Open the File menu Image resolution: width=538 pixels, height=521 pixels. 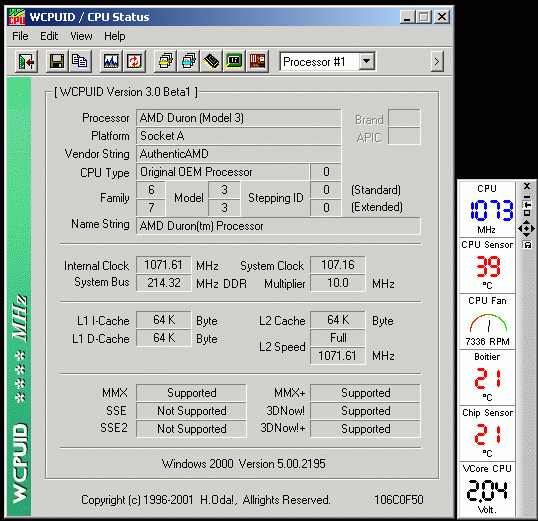click(20, 36)
